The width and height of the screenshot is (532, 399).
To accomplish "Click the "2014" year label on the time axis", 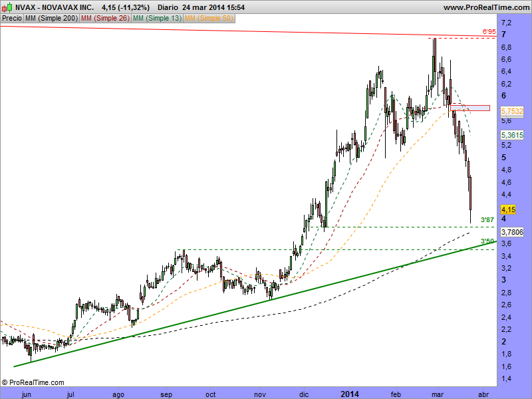I will [x=350, y=394].
